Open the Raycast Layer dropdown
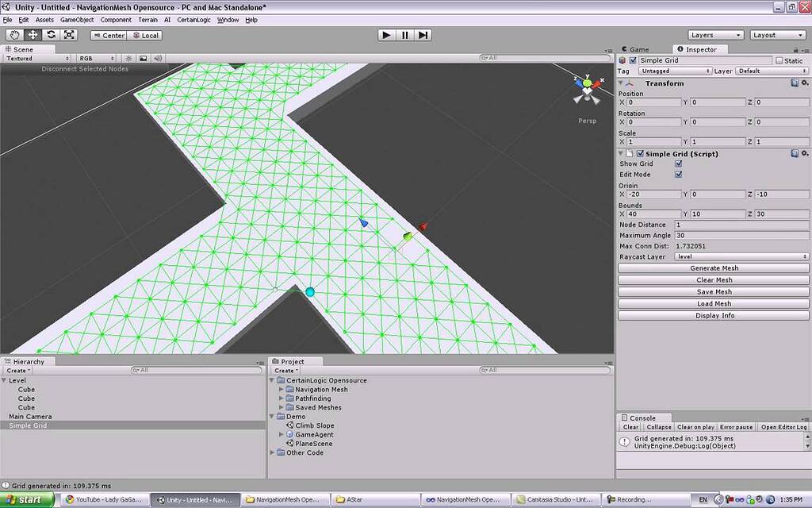Screen dimensions: 812x508 (741, 256)
